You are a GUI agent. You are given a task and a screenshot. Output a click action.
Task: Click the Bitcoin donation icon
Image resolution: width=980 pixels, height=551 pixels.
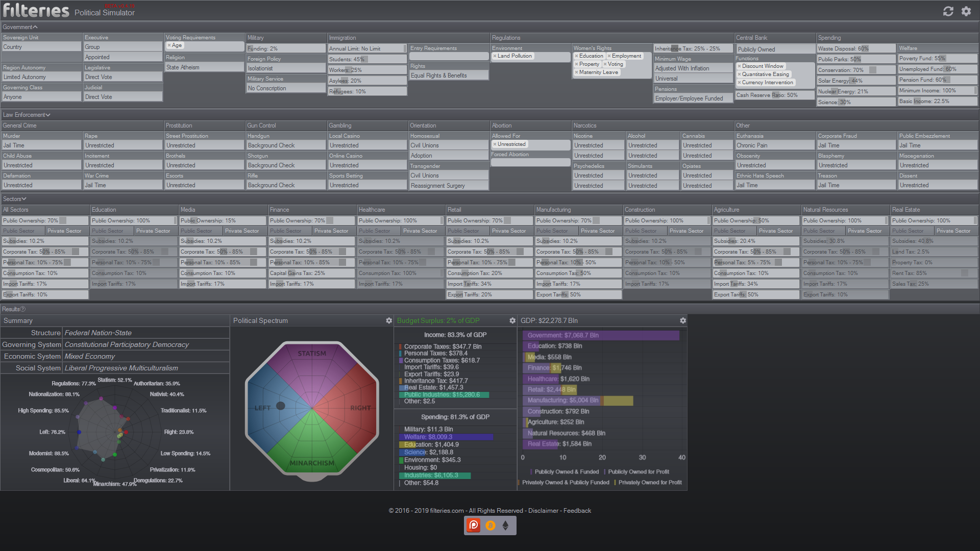pos(490,525)
